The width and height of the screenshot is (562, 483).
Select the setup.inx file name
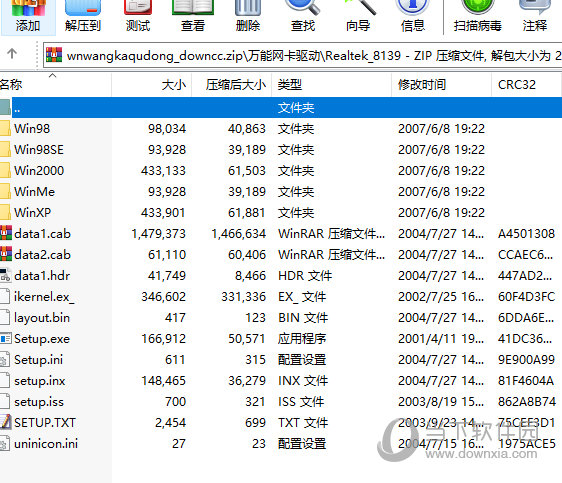point(39,381)
